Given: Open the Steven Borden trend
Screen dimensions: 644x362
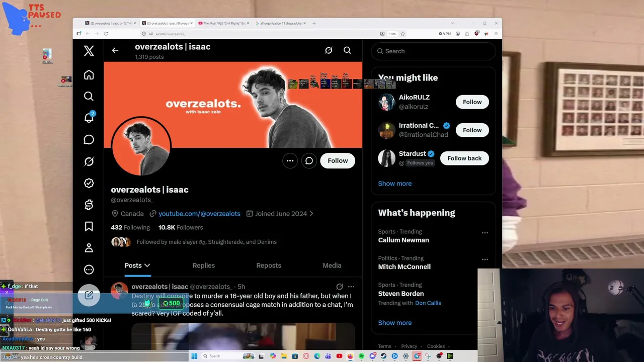Looking at the screenshot, I should click(x=401, y=294).
